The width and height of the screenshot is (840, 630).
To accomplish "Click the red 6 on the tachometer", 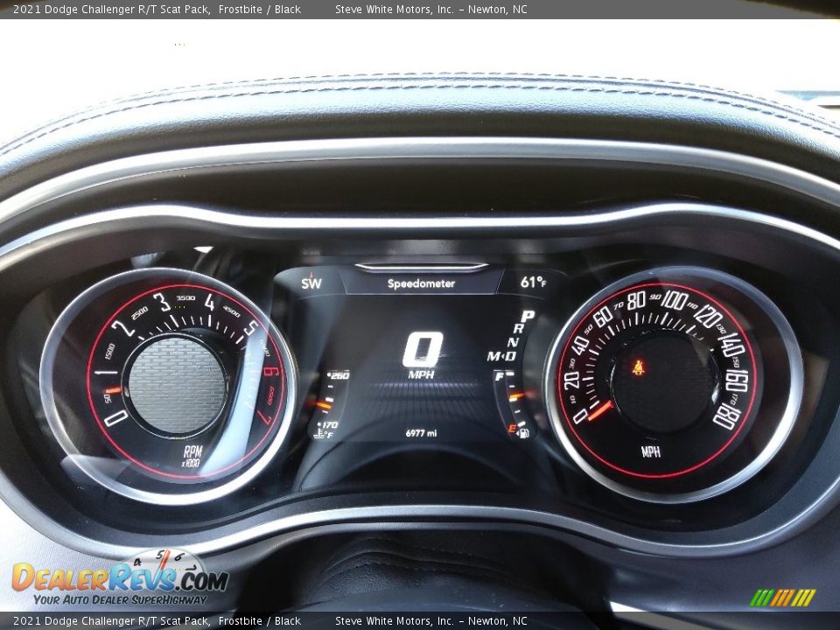I will pyautogui.click(x=271, y=371).
